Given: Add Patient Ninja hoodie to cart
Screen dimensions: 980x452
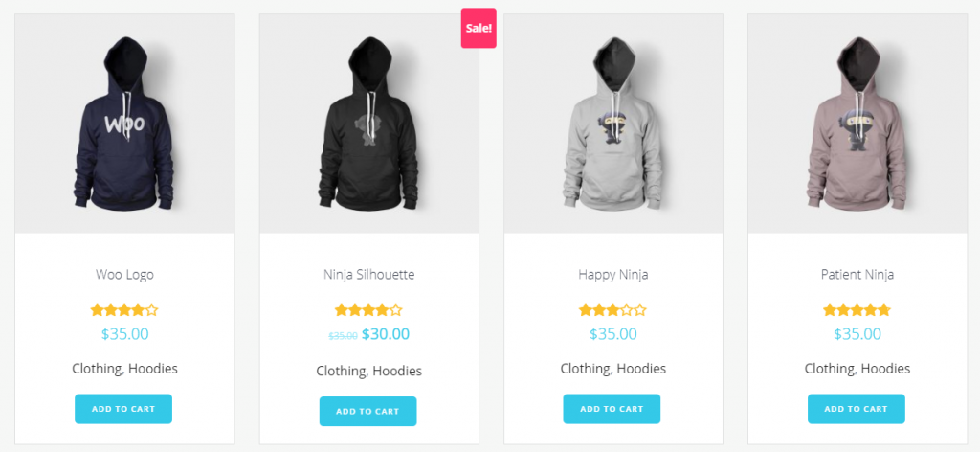Looking at the screenshot, I should click(x=856, y=409).
